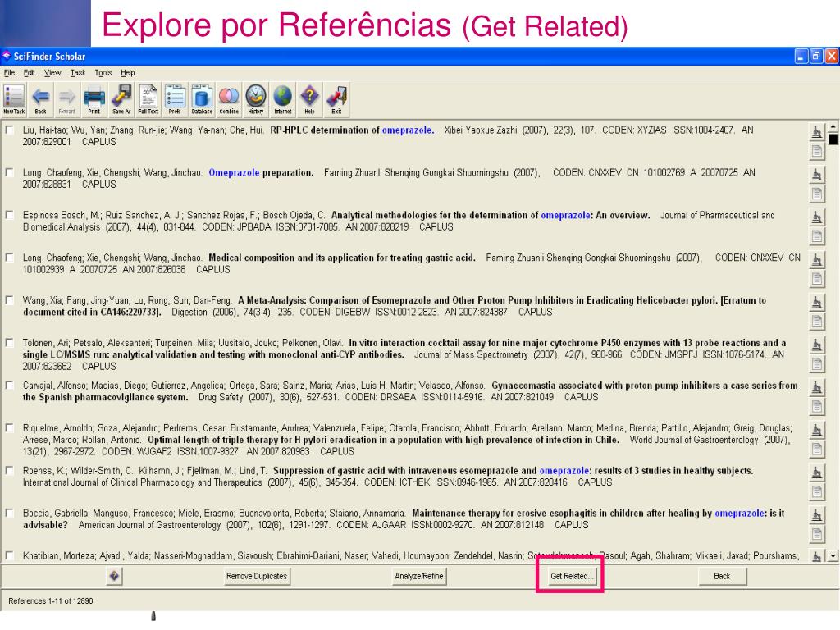
Task: Tick the Khatibian, Morteza reference checkbox
Action: click(10, 555)
